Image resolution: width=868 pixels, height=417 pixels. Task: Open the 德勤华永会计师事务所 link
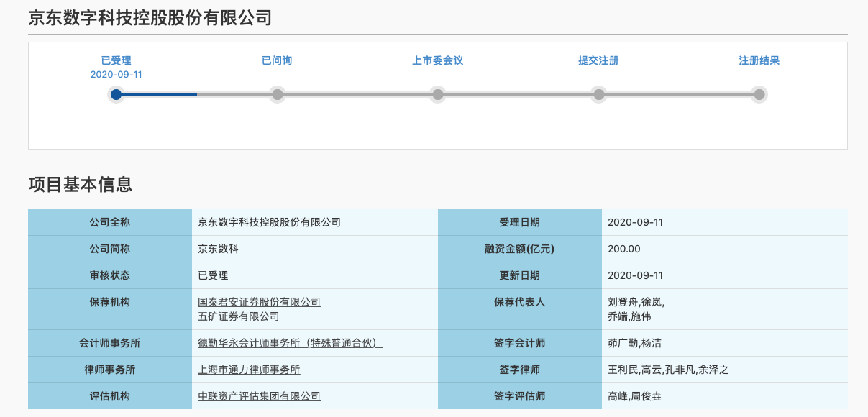coord(290,343)
